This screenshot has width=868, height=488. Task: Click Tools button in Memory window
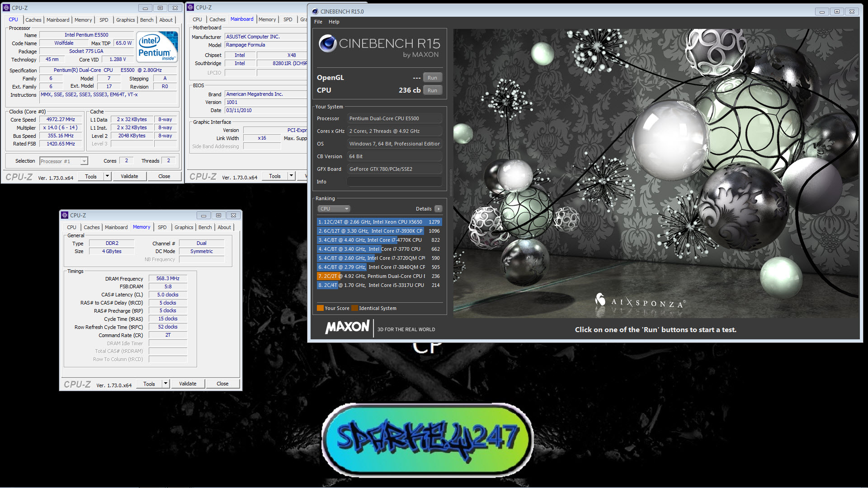(x=149, y=384)
